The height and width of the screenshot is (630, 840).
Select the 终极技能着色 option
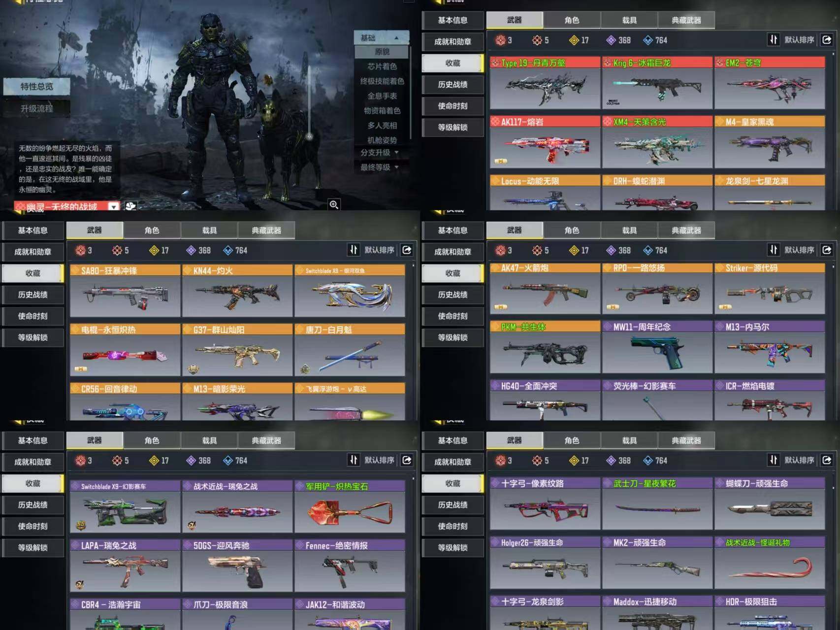click(x=382, y=81)
